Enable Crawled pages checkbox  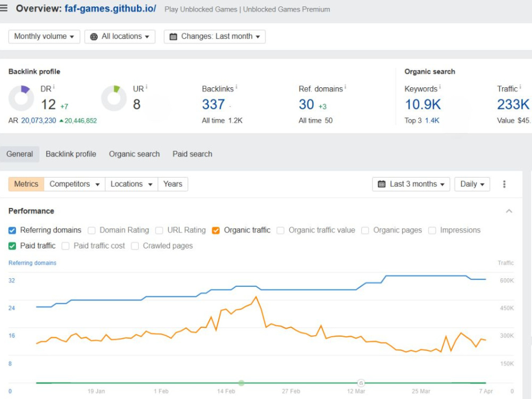pos(135,246)
